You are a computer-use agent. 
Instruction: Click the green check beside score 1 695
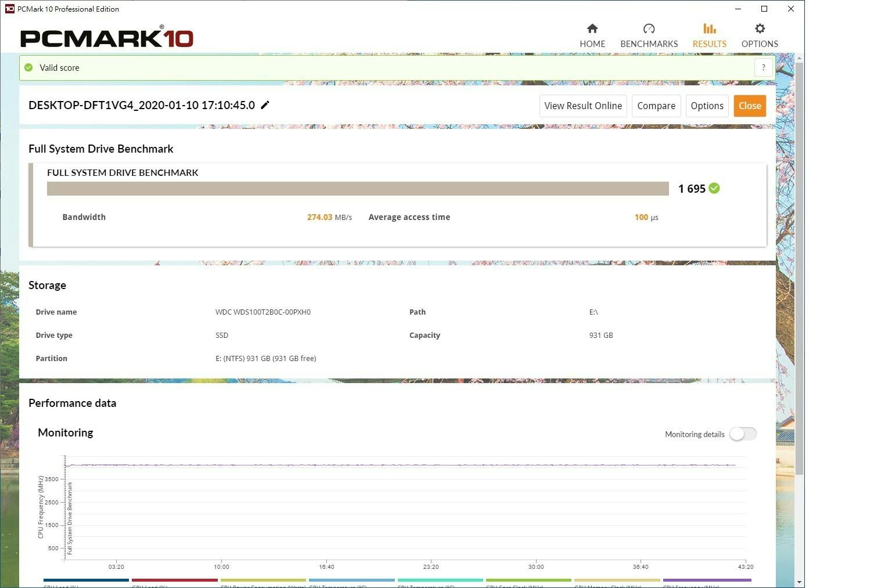coord(714,188)
